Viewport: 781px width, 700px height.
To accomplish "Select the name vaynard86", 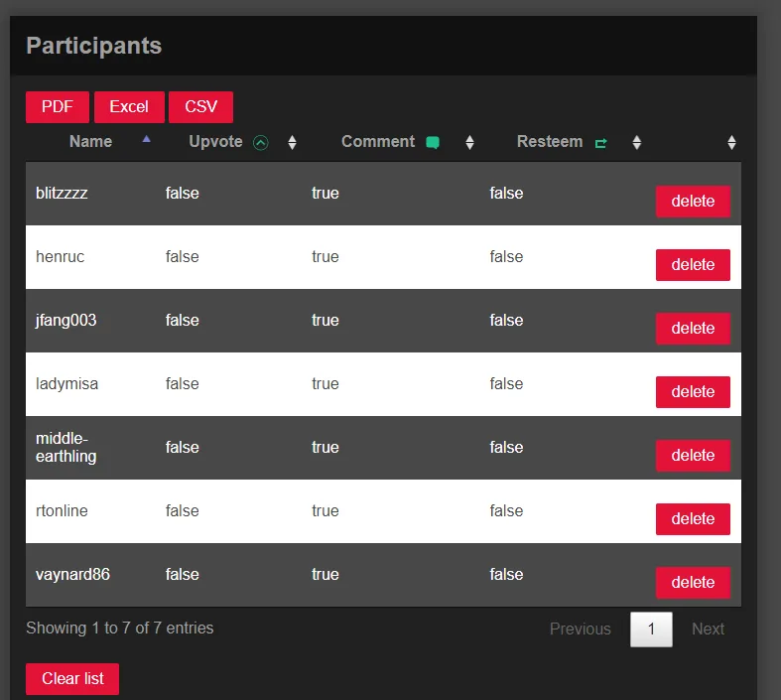I will (72, 575).
